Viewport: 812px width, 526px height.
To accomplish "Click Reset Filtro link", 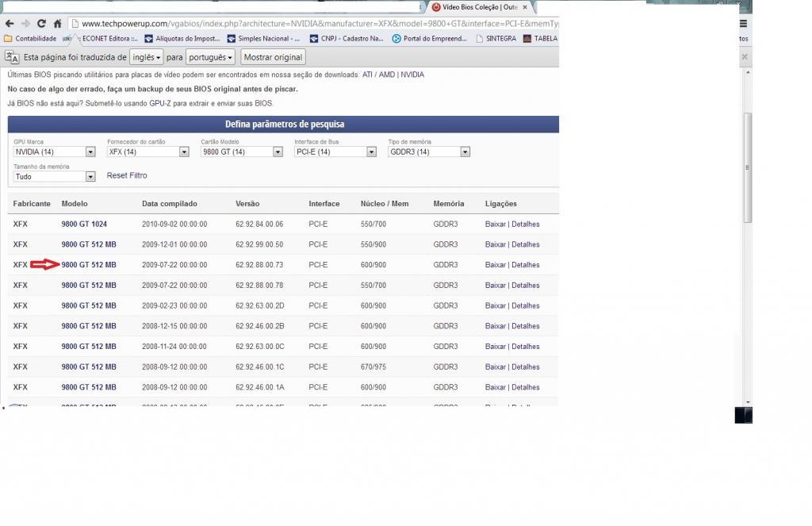I will [x=127, y=175].
